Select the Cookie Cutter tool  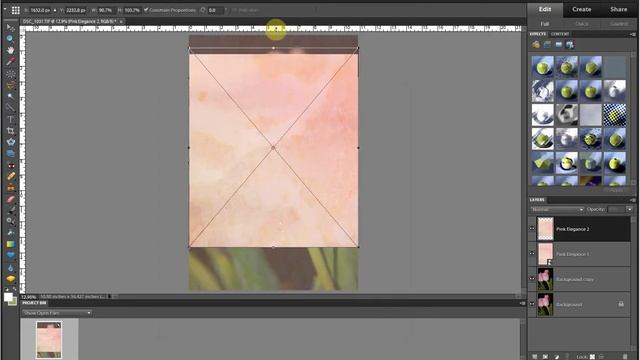coord(10,142)
